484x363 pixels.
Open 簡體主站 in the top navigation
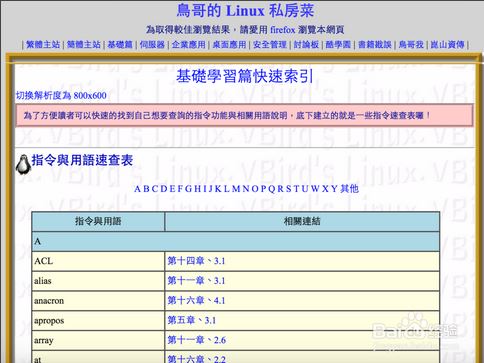tap(84, 44)
